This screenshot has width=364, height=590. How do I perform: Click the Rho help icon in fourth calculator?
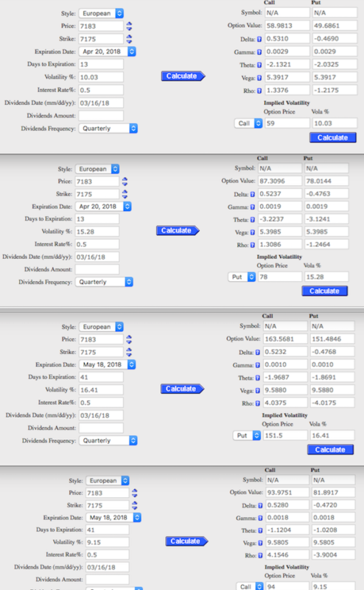(260, 555)
